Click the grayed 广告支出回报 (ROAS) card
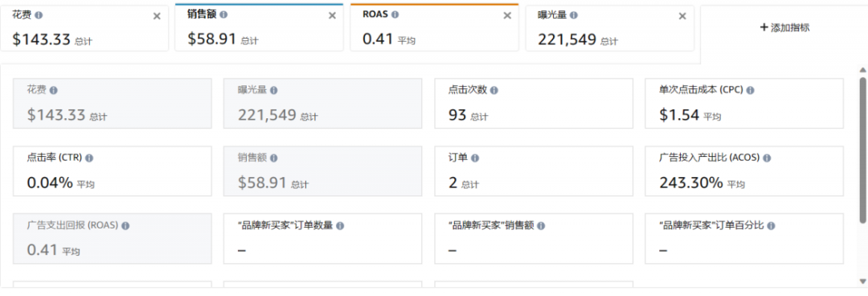 click(x=113, y=239)
